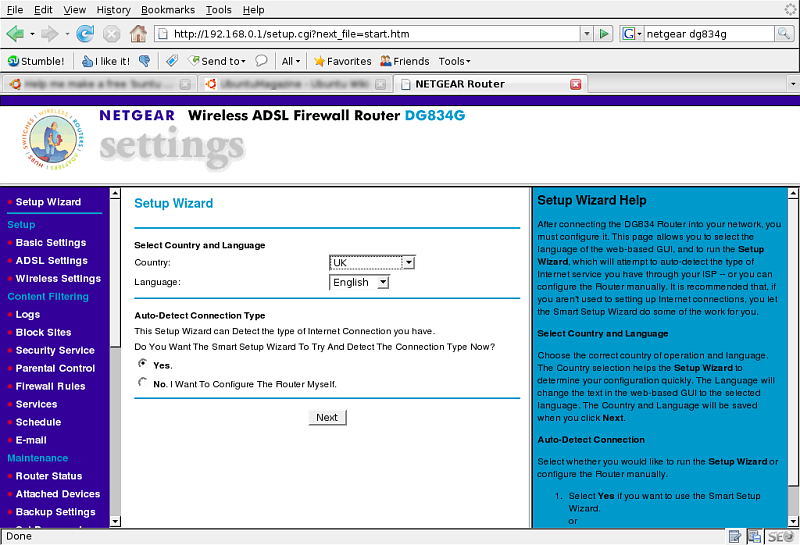Open the address bar history dropdown
This screenshot has height=545, width=800.
(587, 34)
